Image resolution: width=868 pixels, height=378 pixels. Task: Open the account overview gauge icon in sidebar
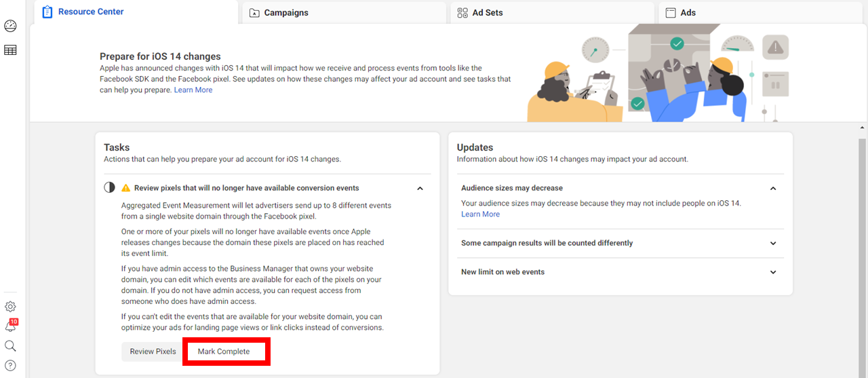[x=10, y=26]
